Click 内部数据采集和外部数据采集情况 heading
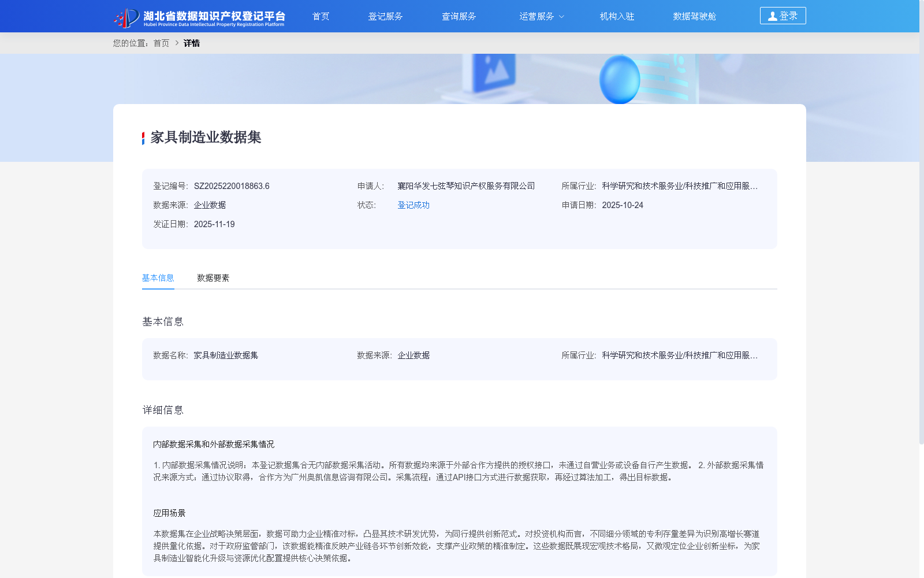Viewport: 924px width, 578px height. [214, 444]
